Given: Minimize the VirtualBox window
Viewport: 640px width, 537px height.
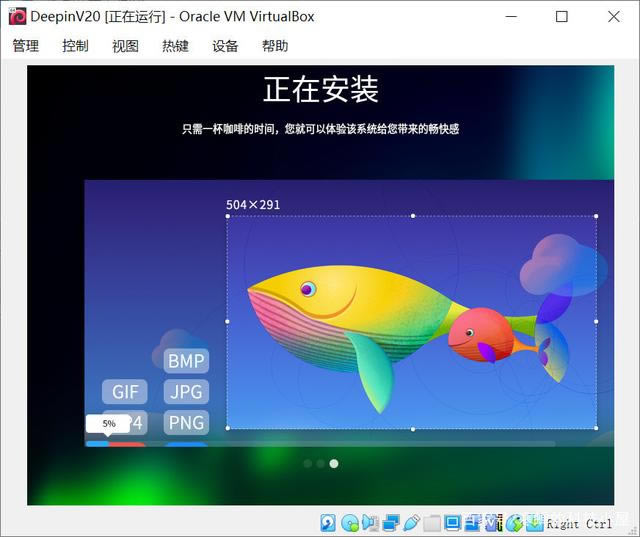Looking at the screenshot, I should click(511, 17).
